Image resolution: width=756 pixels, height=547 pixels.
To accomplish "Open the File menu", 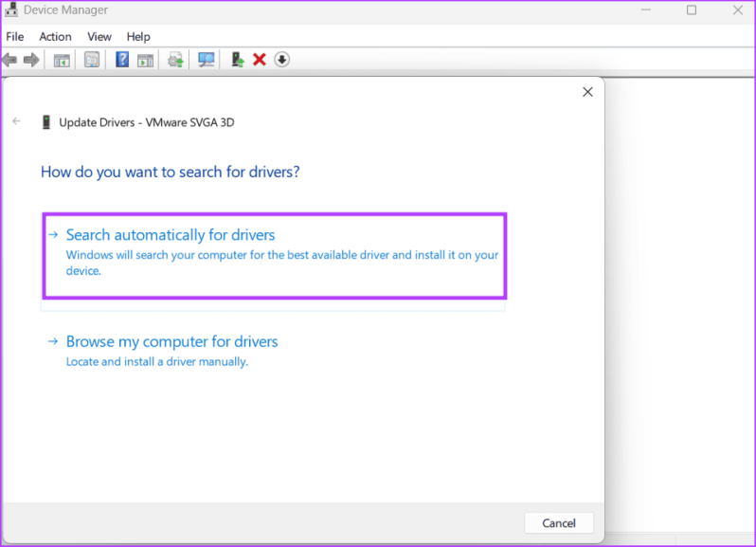I will click(15, 37).
